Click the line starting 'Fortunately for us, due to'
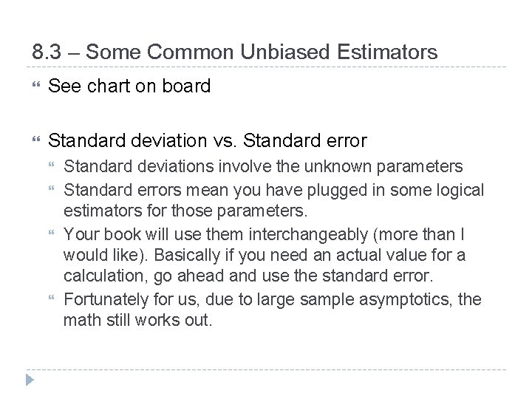 [273, 299]
